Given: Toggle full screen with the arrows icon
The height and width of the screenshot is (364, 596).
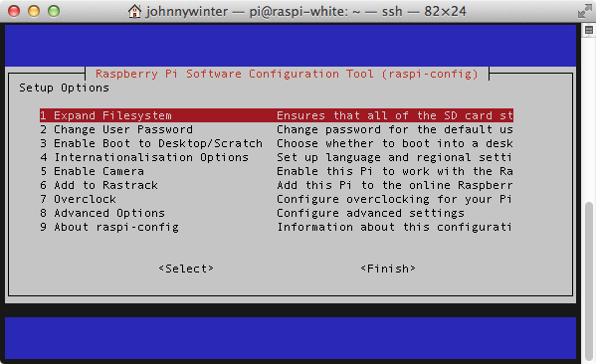Looking at the screenshot, I should (x=585, y=11).
